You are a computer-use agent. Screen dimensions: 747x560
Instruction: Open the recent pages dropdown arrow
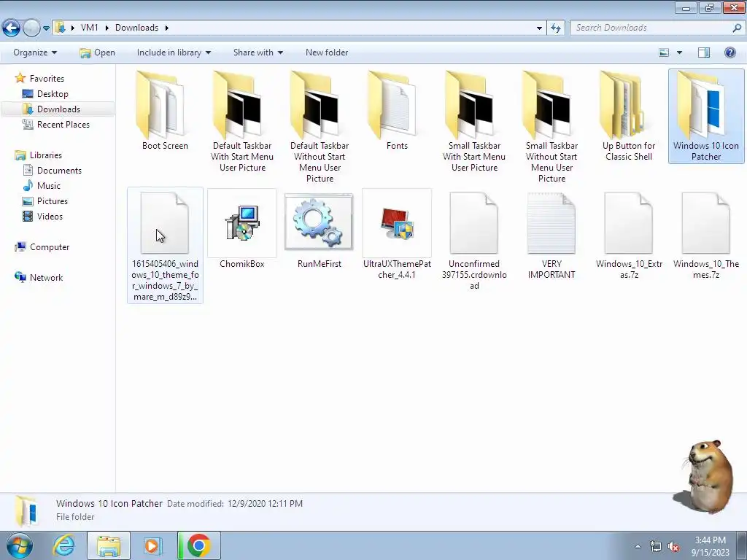[46, 28]
